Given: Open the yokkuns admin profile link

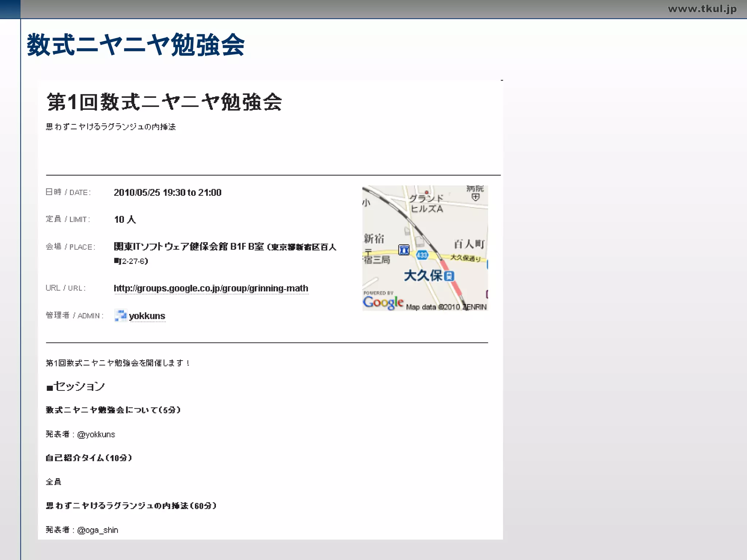Looking at the screenshot, I should click(x=147, y=316).
